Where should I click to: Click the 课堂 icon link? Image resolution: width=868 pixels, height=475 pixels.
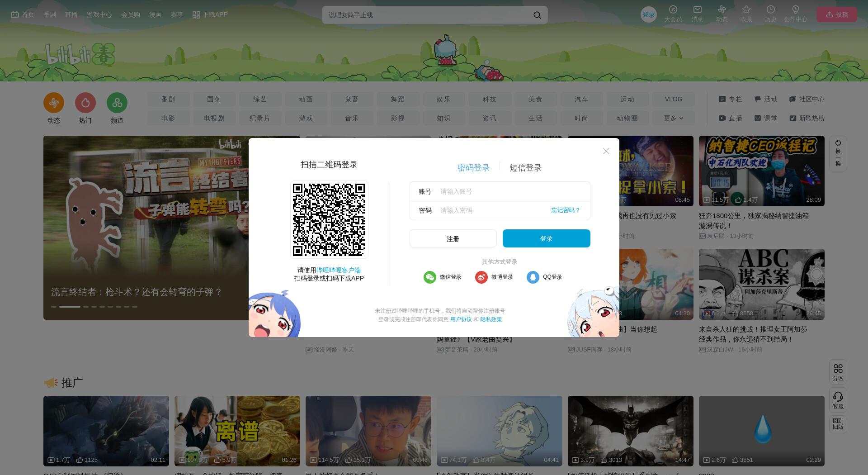[766, 118]
